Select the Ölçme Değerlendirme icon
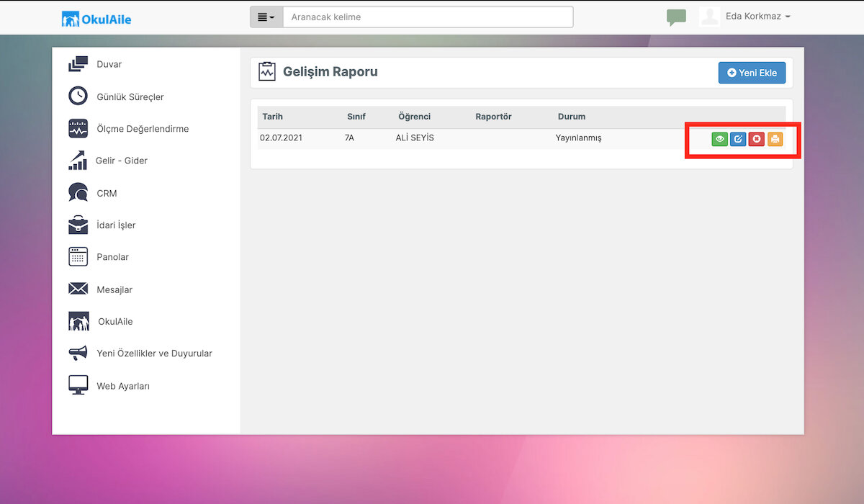Image resolution: width=864 pixels, height=504 pixels. [x=78, y=129]
